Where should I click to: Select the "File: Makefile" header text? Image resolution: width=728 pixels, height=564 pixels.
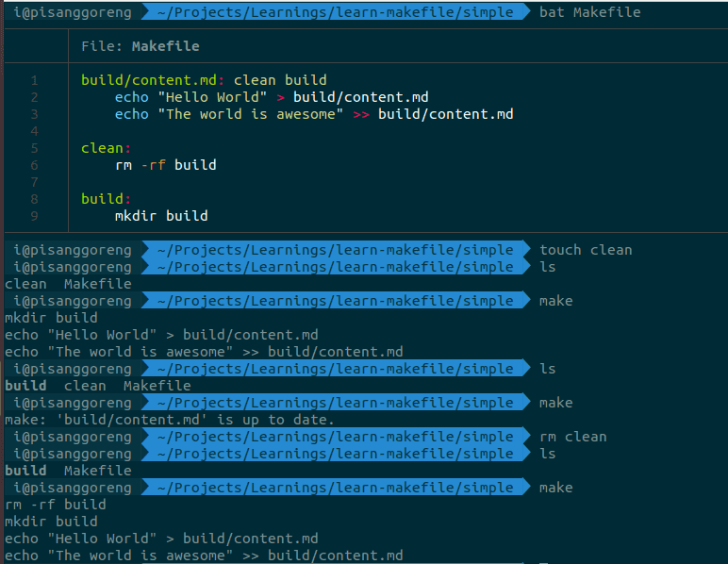(140, 45)
